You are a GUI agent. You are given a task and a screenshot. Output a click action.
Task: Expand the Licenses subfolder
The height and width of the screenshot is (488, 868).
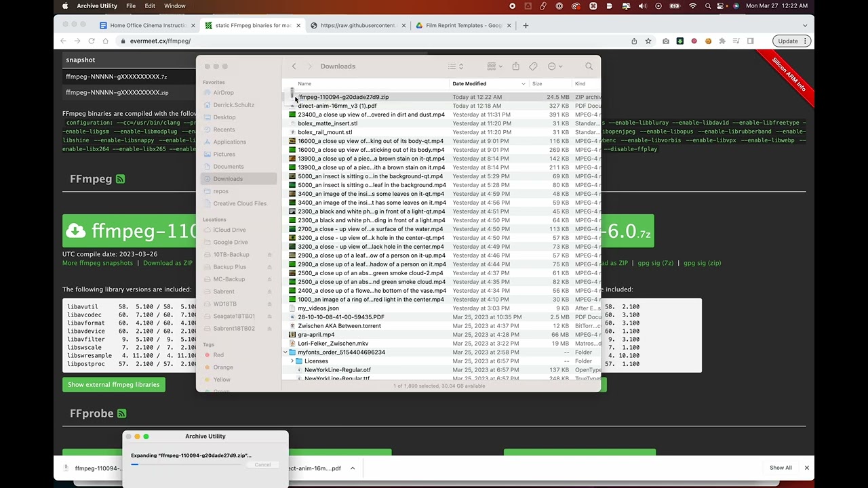[292, 361]
